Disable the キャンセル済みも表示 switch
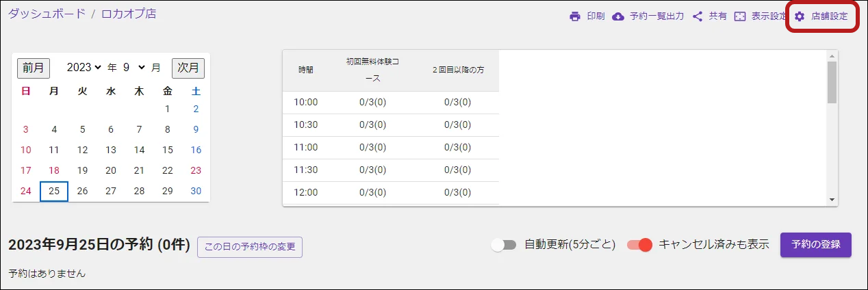Image resolution: width=868 pixels, height=290 pixels. click(640, 245)
